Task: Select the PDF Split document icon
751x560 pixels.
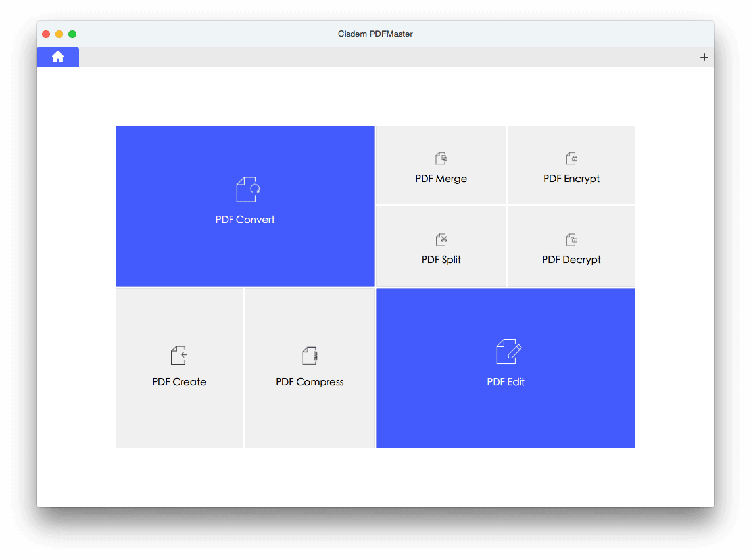Action: click(441, 239)
